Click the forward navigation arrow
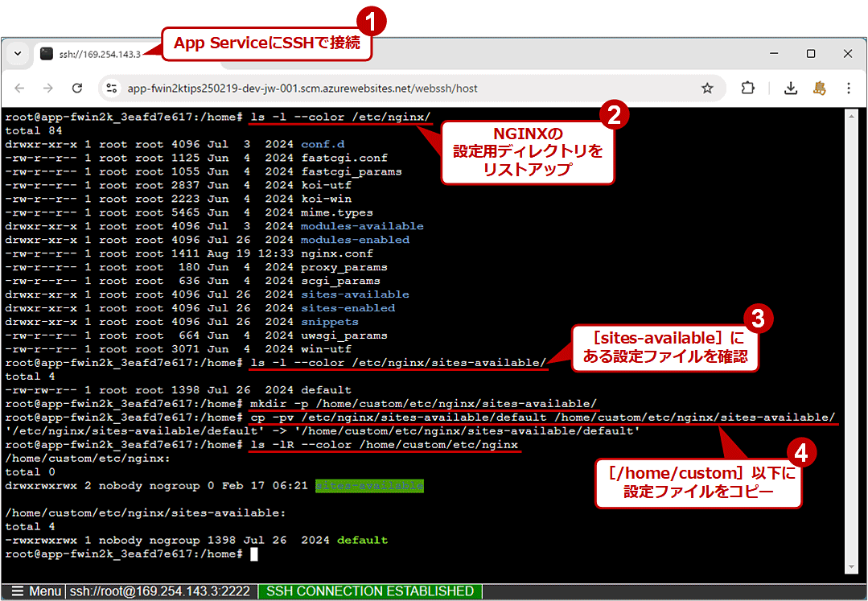Screen dimensions: 868x601 pos(48,87)
